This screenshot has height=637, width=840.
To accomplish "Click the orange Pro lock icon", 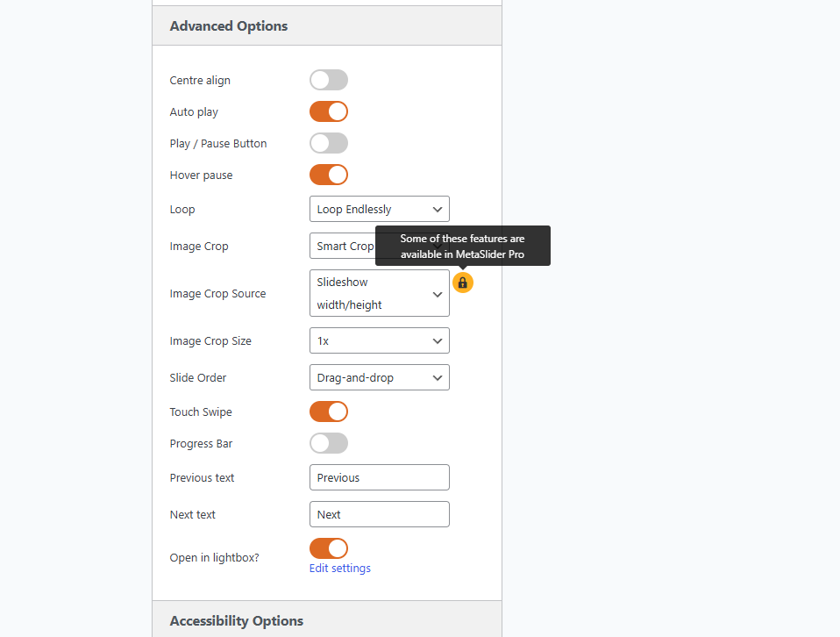I will coord(463,283).
